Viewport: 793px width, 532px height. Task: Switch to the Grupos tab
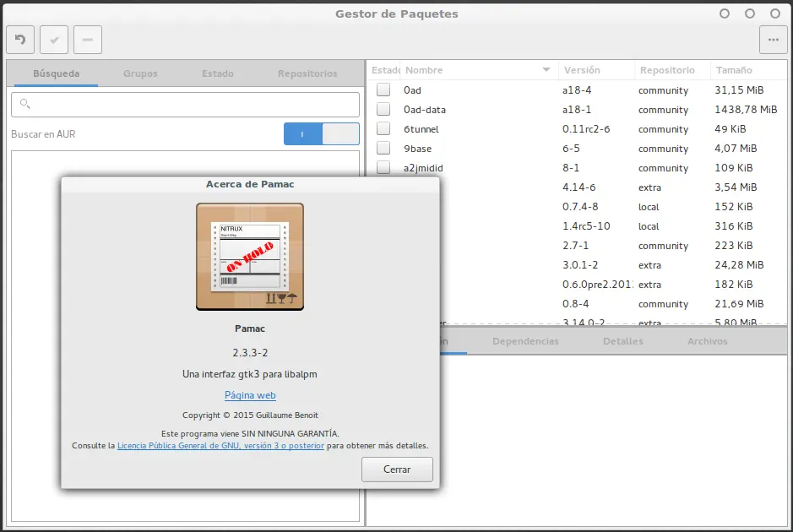click(140, 73)
